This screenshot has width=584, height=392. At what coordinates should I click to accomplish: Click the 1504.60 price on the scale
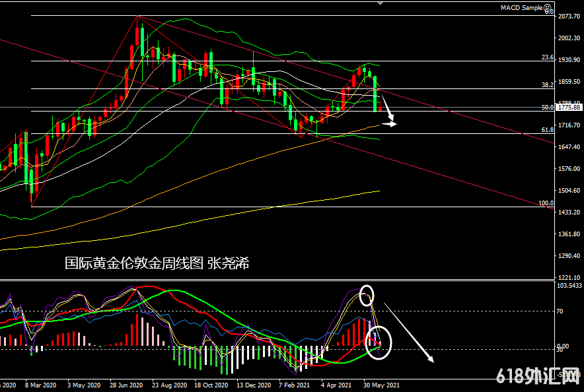point(568,191)
